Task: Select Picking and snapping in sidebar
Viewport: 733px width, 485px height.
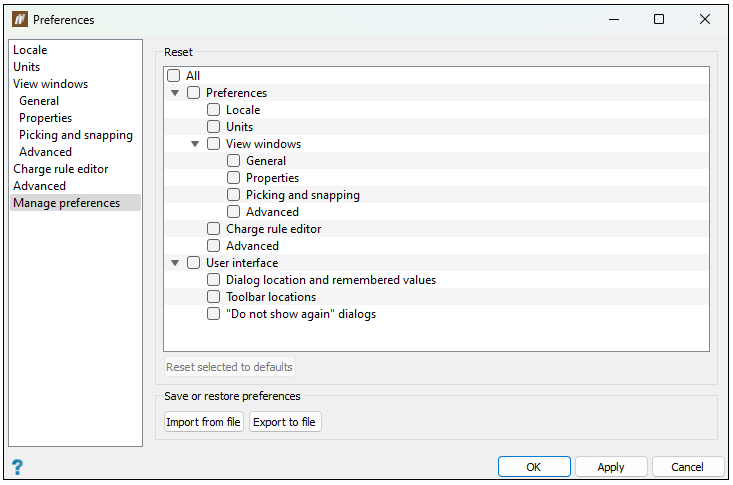Action: [x=76, y=135]
